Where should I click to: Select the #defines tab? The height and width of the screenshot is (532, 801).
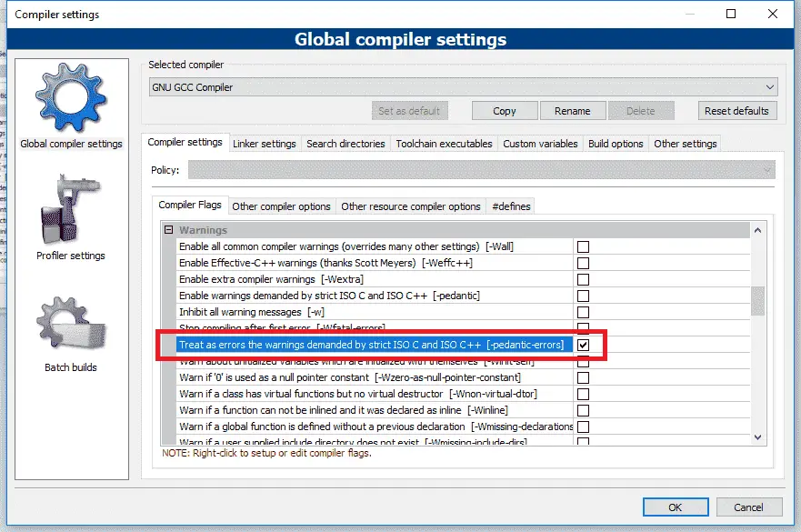(511, 206)
